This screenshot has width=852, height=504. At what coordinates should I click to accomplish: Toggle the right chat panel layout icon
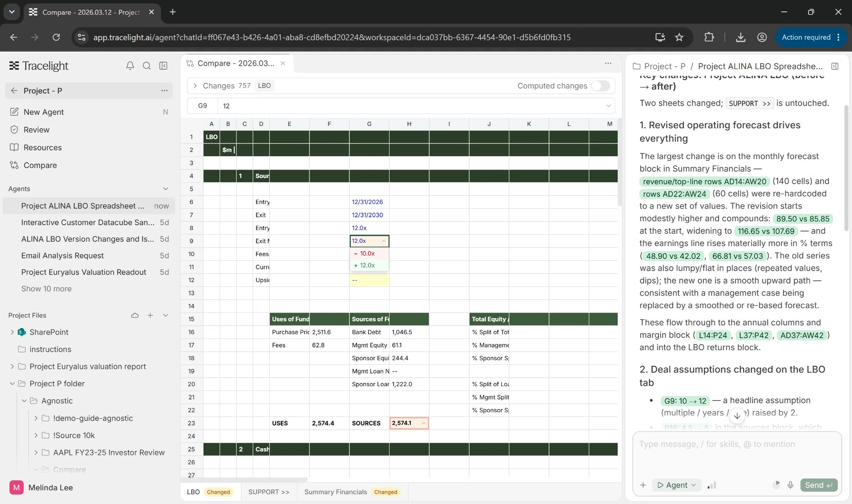835,66
